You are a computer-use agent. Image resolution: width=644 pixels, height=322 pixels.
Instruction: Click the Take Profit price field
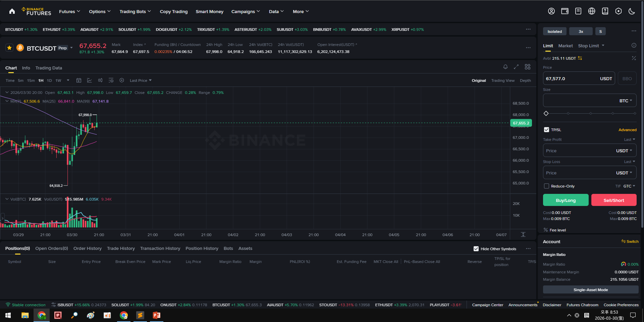point(589,150)
